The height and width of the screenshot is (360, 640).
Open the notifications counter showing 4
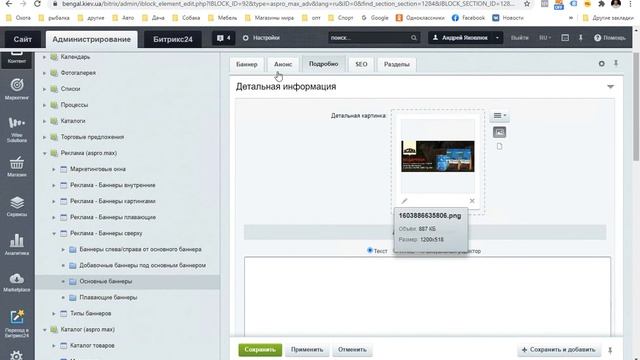pyautogui.click(x=223, y=38)
